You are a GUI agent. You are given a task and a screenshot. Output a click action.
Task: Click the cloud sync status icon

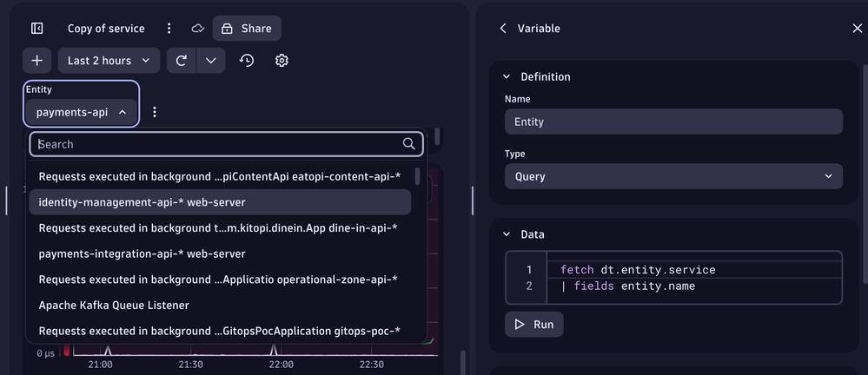click(198, 29)
